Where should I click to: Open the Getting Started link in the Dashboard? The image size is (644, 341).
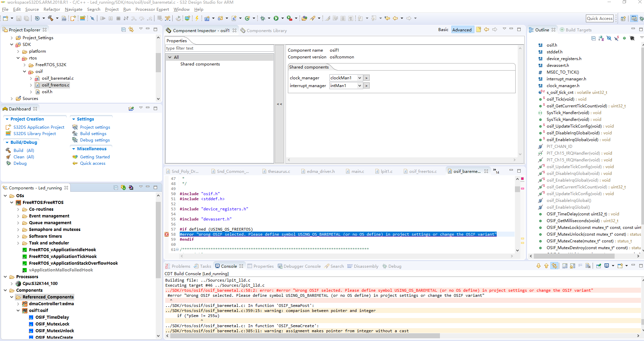95,157
